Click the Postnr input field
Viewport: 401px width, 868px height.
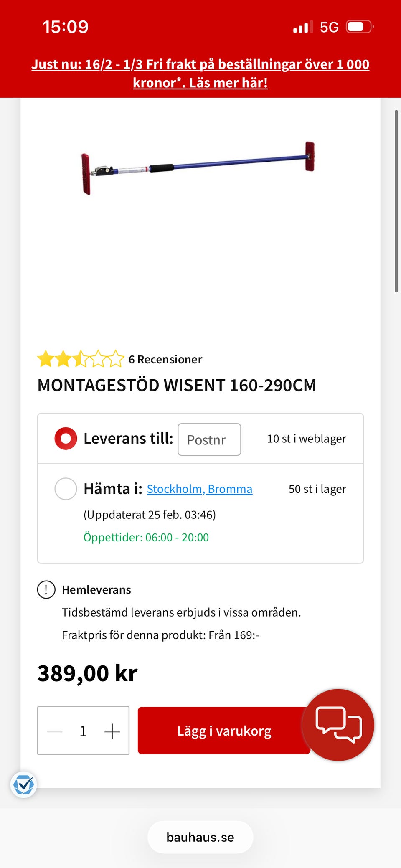pos(209,439)
